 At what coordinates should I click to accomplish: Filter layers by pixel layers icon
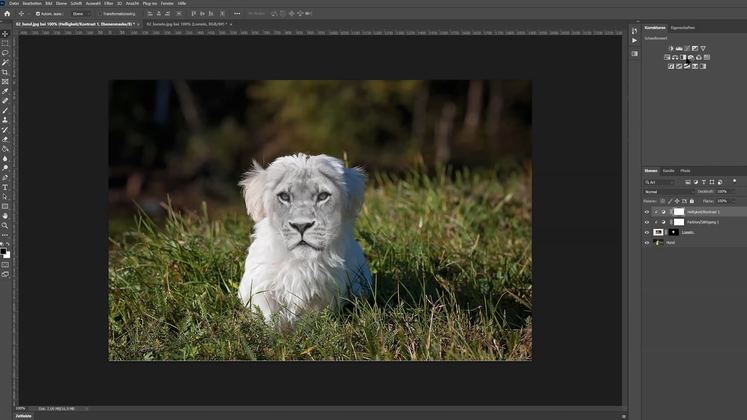(688, 182)
